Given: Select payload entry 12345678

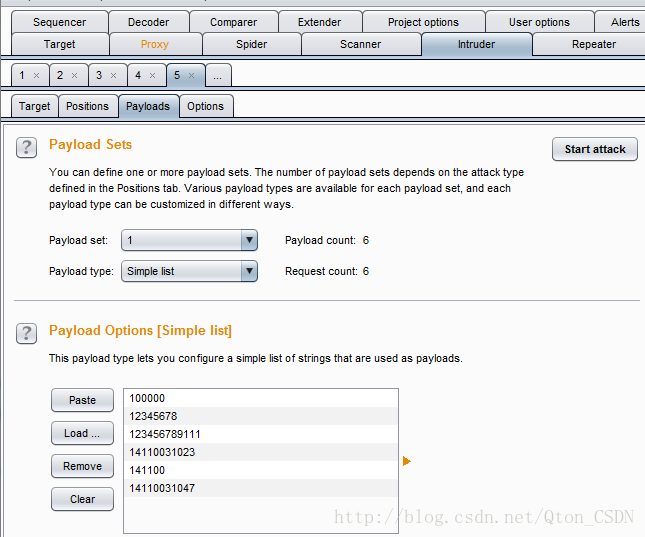Looking at the screenshot, I should point(261,416).
